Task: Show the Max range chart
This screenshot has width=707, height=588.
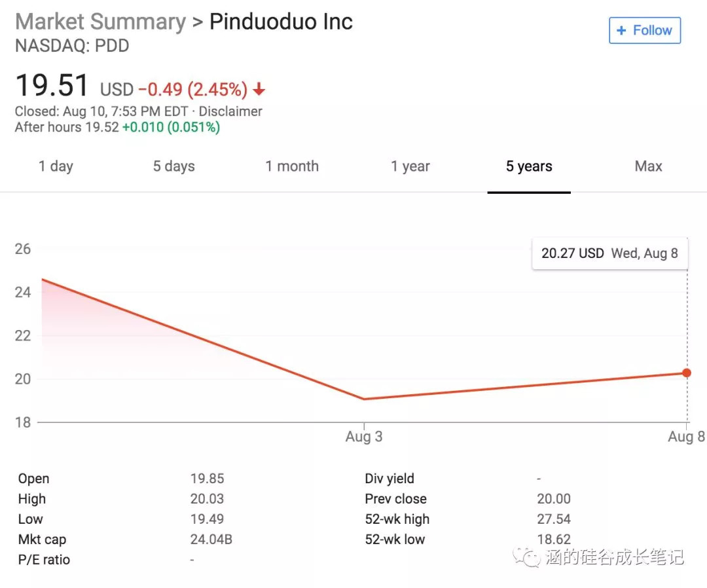Action: pyautogui.click(x=648, y=166)
